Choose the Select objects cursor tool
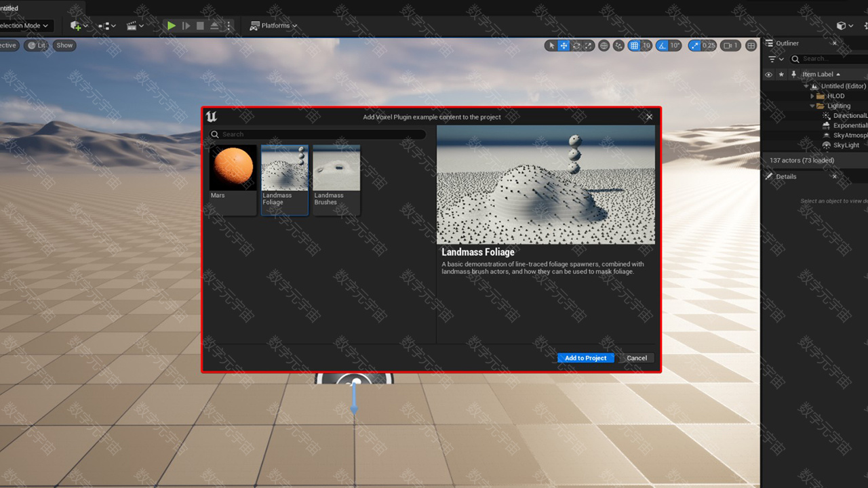The image size is (868, 488). pos(551,45)
